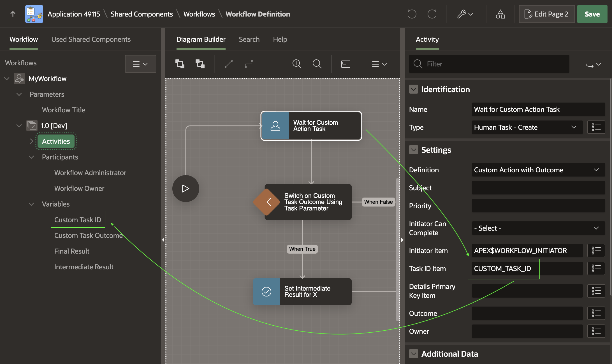The height and width of the screenshot is (364, 612).
Task: Click the Redo icon
Action: 432,14
